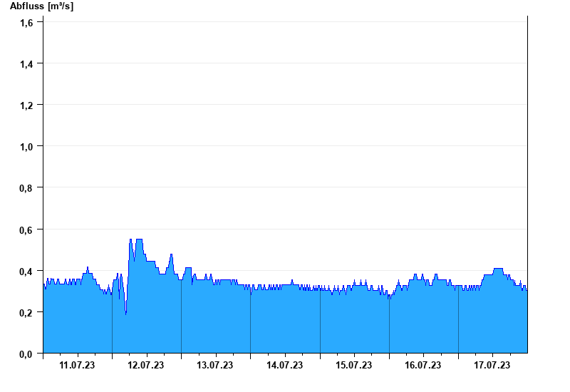Screen dimensions: 570x392
Task: Click the 14.07.23 date label
Action: point(284,365)
